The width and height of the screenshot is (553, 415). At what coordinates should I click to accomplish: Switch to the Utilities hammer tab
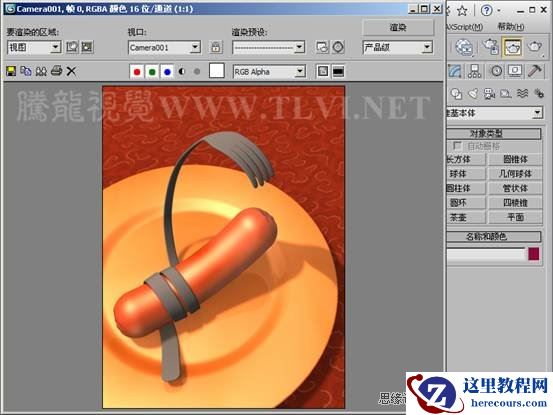coord(535,71)
